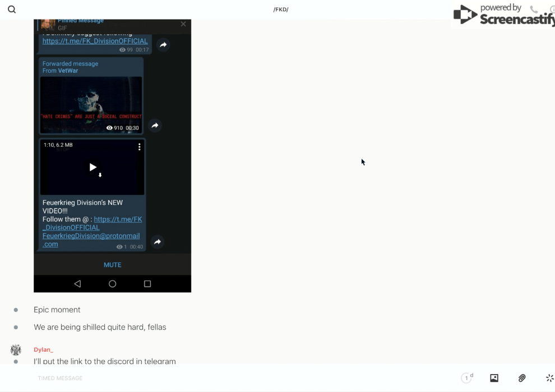Open the picture upload icon
Viewport: 555px width, 392px height.
[x=494, y=378]
